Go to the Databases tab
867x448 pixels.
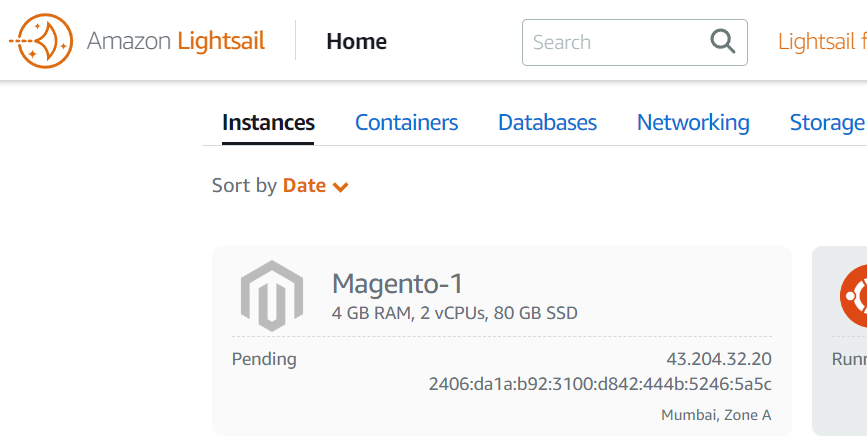(547, 123)
